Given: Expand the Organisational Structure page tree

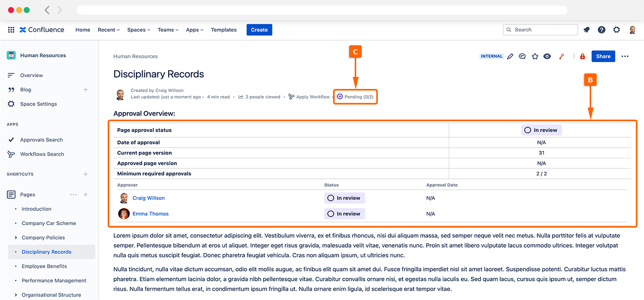Looking at the screenshot, I should point(16,295).
